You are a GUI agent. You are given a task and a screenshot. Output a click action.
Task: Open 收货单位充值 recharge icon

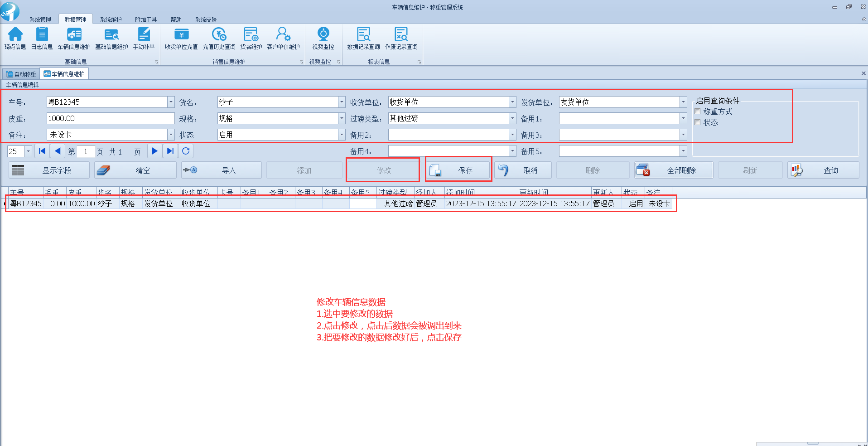(181, 38)
